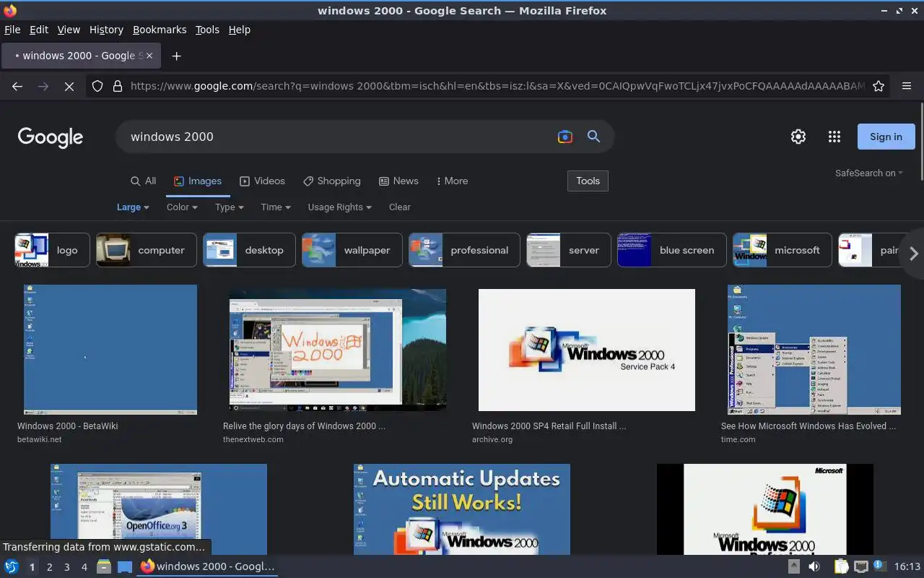The image size is (924, 578).
Task: View site security padlock info
Action: pos(117,86)
